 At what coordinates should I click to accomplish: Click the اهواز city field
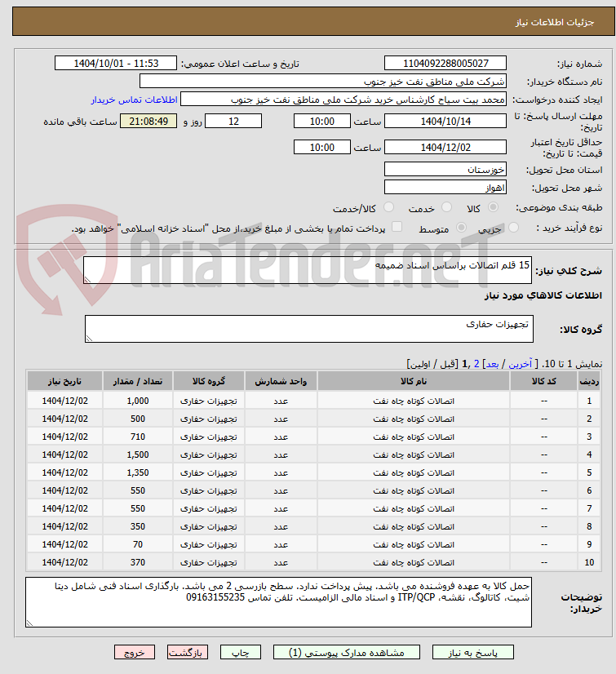click(445, 188)
